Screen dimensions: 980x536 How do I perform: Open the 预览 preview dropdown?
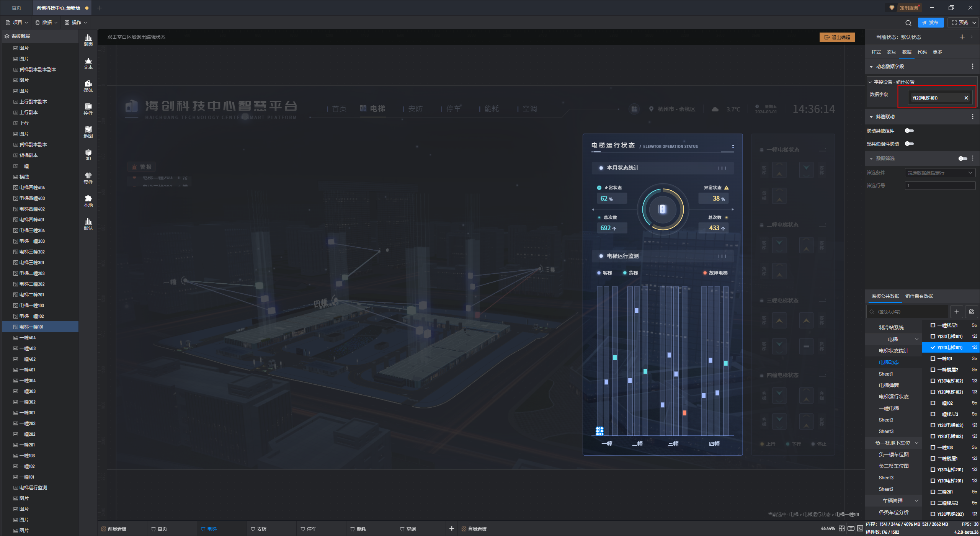coord(974,23)
